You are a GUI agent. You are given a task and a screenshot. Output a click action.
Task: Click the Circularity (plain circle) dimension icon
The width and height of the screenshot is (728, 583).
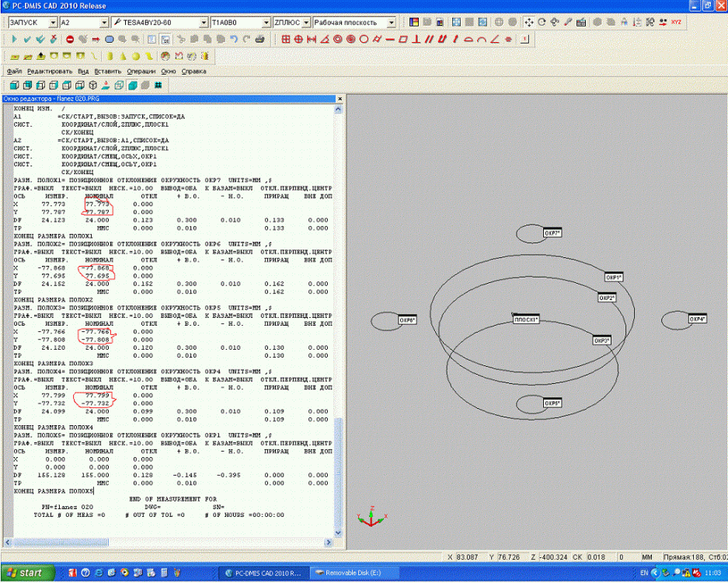[364, 40]
